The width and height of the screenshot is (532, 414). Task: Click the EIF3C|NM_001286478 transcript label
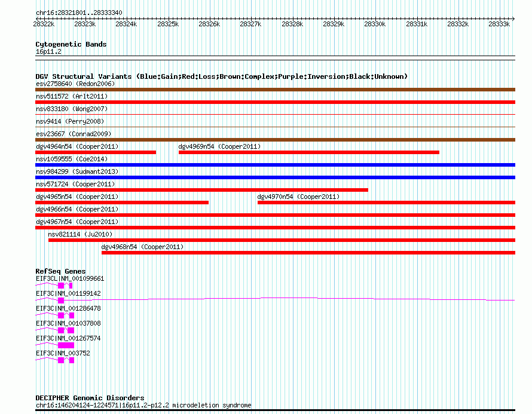tap(68, 308)
